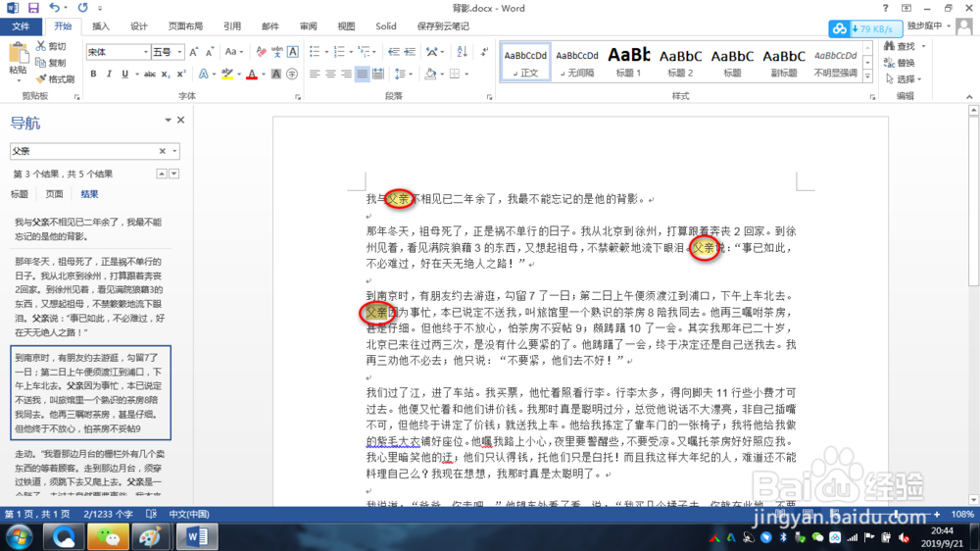Open navigation pane options arrow
Image resolution: width=980 pixels, height=551 pixels.
pyautogui.click(x=169, y=120)
